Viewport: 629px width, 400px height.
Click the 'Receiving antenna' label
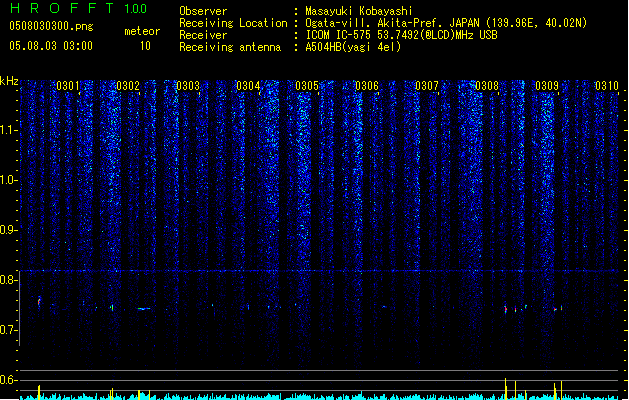coord(230,47)
